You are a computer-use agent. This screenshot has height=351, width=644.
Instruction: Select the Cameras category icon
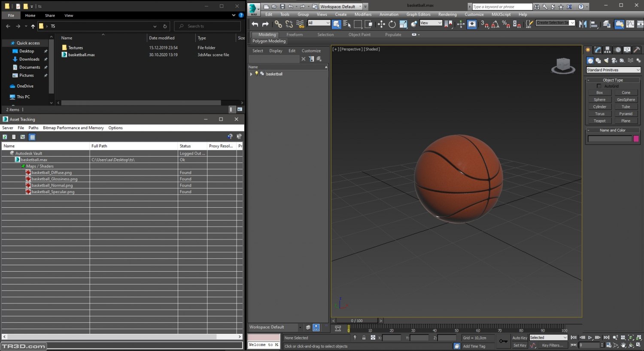pos(614,61)
